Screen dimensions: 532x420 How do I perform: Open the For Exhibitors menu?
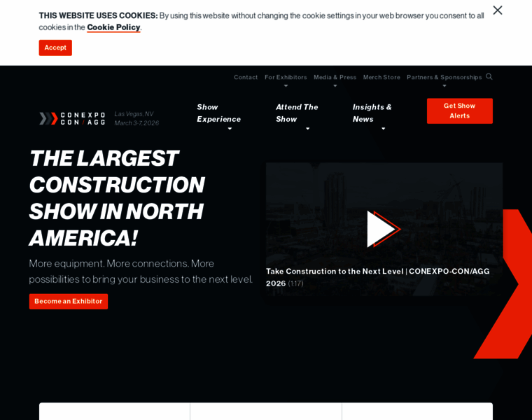286,78
